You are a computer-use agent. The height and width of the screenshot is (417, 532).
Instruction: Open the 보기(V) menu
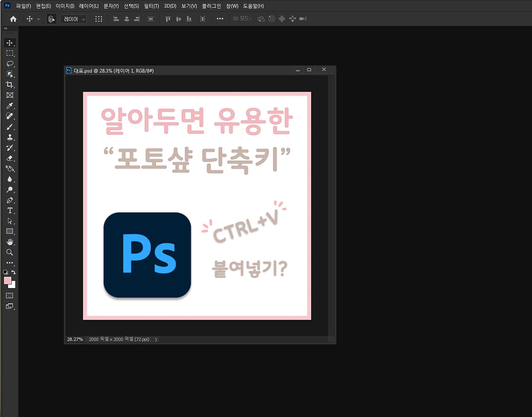pyautogui.click(x=189, y=6)
